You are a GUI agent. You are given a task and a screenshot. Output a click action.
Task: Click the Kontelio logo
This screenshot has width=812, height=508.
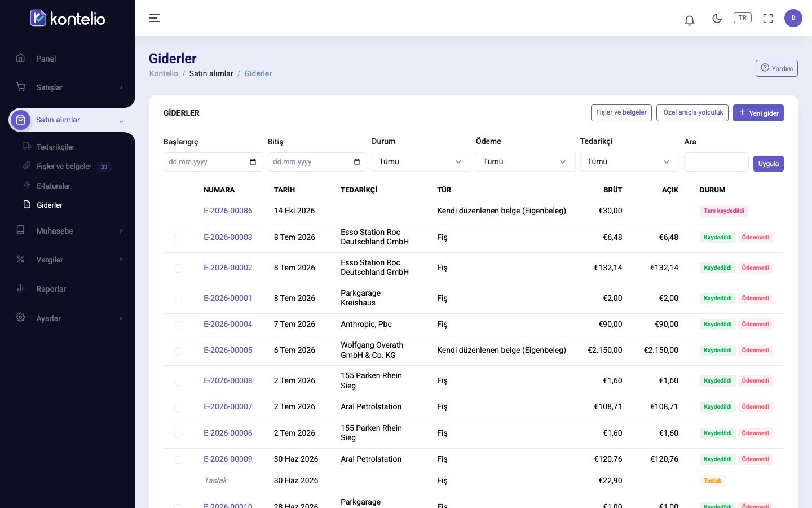tap(68, 18)
